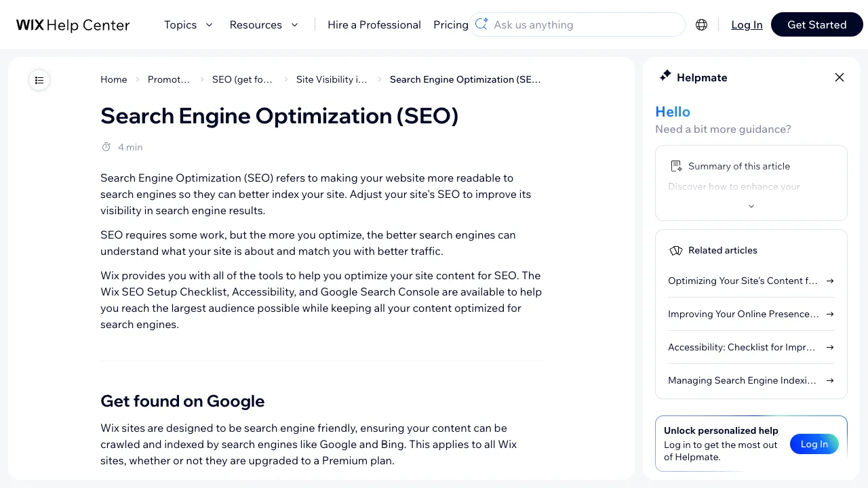Click the Related articles cards icon
Image resolution: width=868 pixels, height=488 pixels.
[x=676, y=250]
